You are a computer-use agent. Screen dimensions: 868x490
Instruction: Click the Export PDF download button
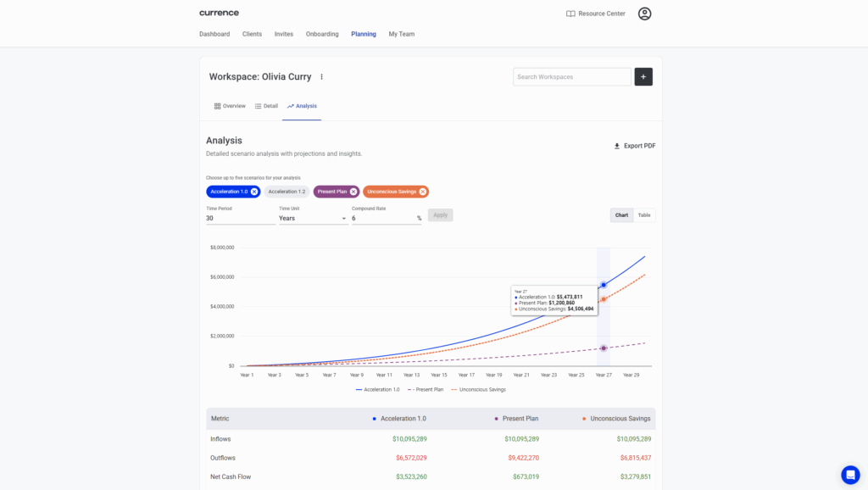pyautogui.click(x=634, y=146)
